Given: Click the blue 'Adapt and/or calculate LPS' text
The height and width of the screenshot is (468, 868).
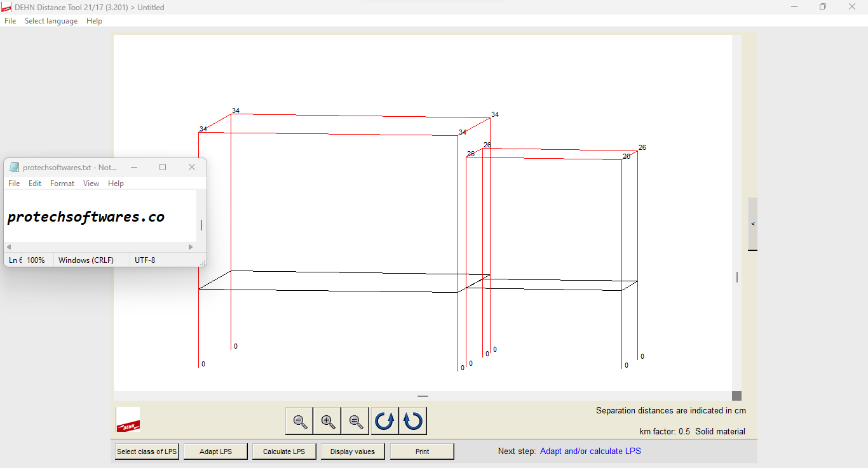Looking at the screenshot, I should coord(590,451).
